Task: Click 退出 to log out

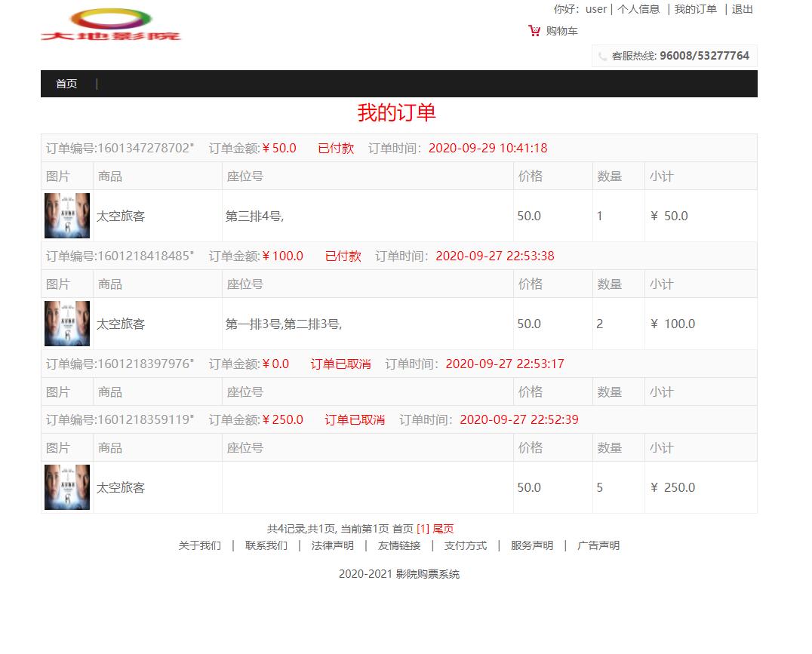Action: pos(743,9)
